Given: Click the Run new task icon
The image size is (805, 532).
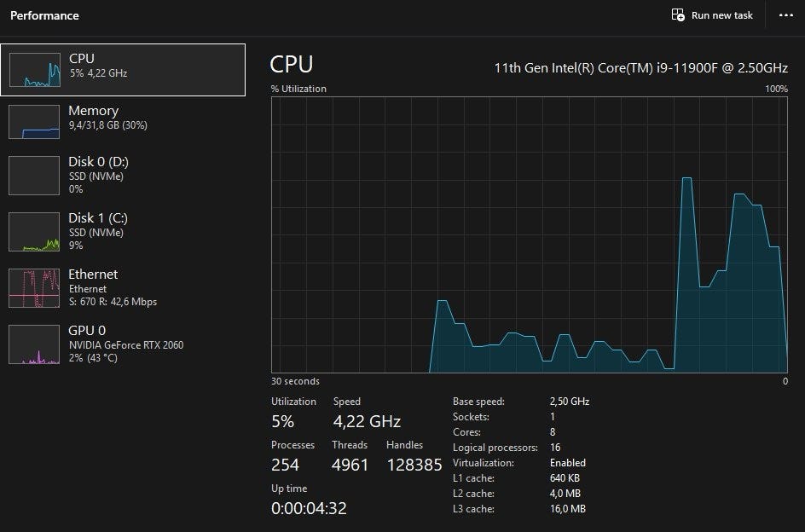Looking at the screenshot, I should (x=678, y=15).
